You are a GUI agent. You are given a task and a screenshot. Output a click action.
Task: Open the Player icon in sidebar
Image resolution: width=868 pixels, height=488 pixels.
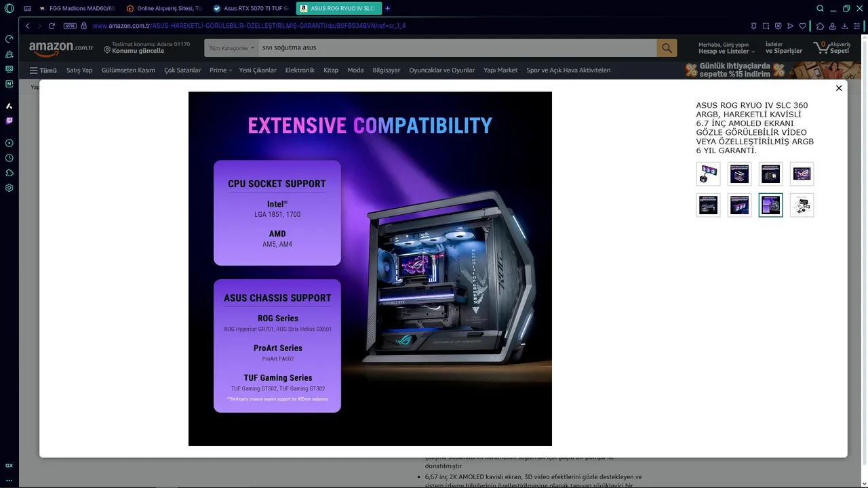click(x=9, y=143)
